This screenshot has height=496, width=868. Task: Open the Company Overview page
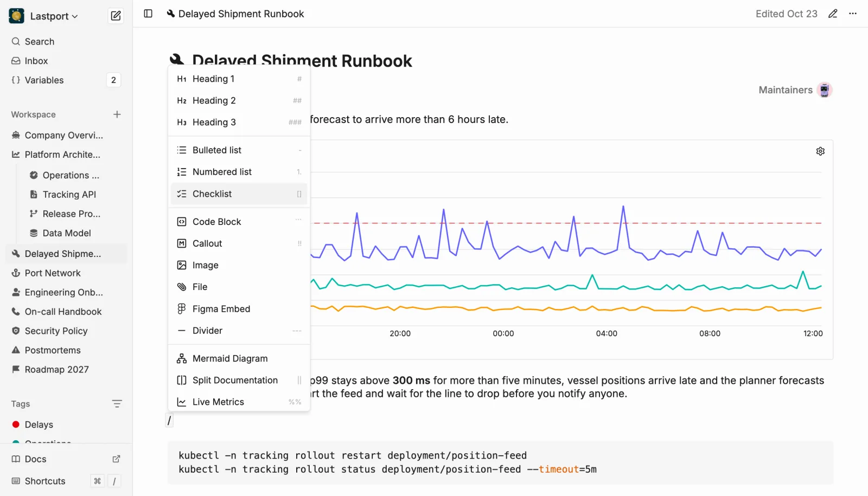point(66,136)
